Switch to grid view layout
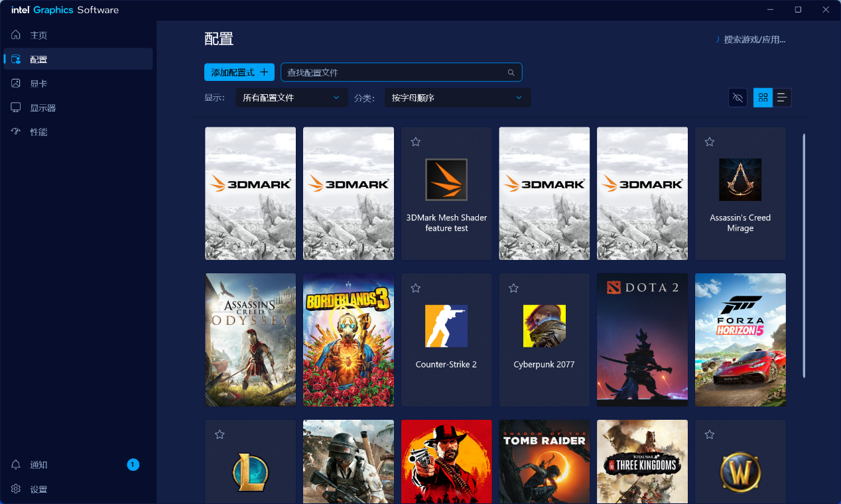This screenshot has height=504, width=841. (x=763, y=97)
